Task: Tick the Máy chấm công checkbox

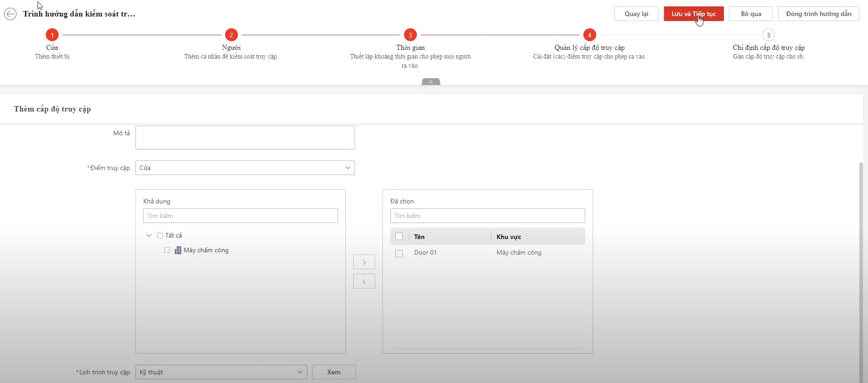Action: pyautogui.click(x=167, y=250)
